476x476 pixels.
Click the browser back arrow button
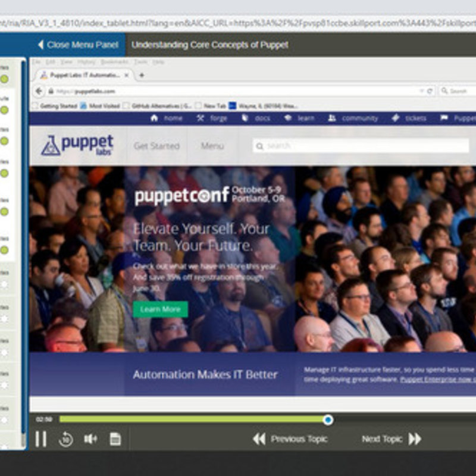(x=39, y=91)
